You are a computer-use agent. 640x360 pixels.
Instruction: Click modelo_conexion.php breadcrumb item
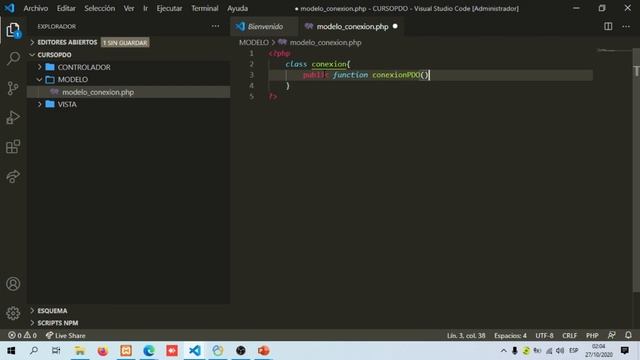coord(325,42)
